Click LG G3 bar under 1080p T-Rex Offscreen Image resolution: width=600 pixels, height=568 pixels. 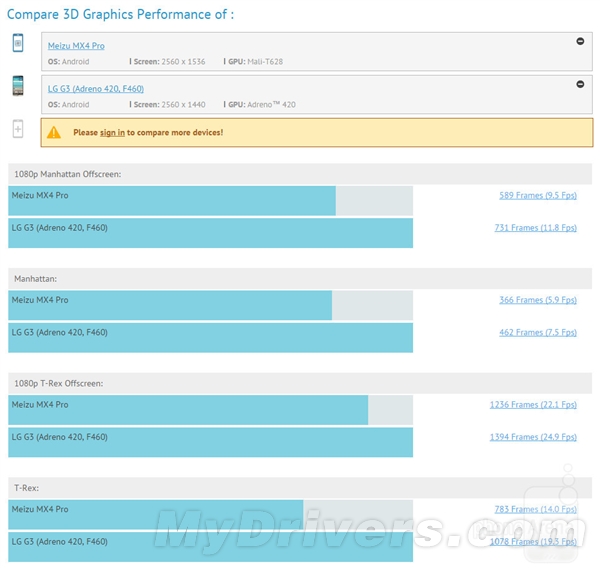point(210,442)
